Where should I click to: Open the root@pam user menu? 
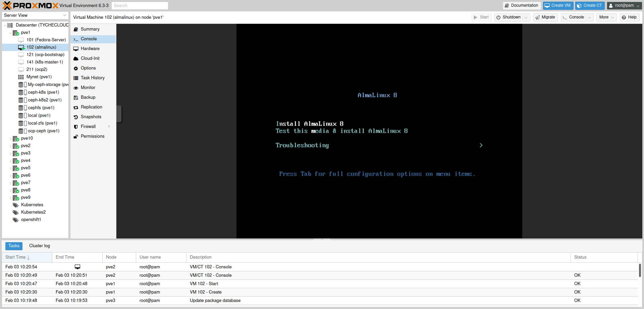(x=624, y=5)
